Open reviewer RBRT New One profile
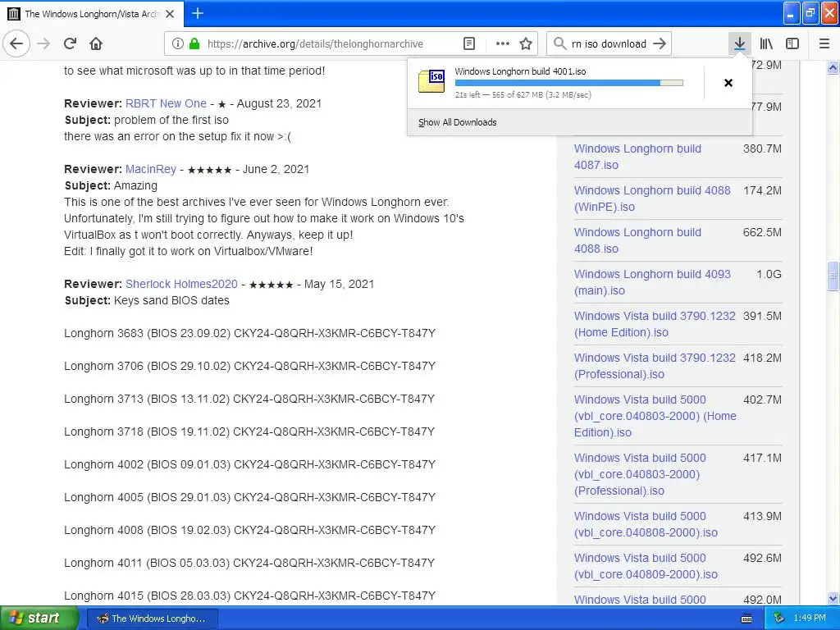 point(166,103)
